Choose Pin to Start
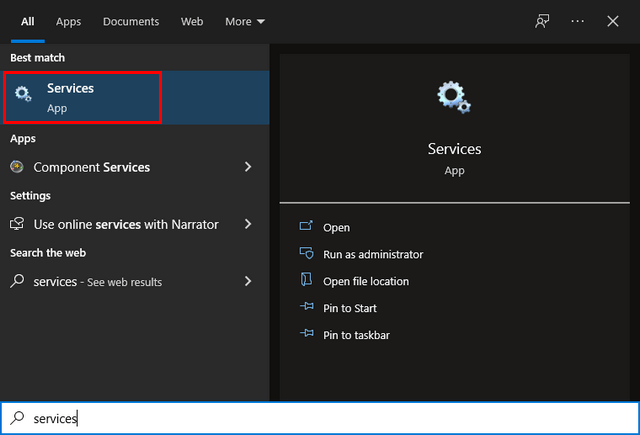640x435 pixels. (350, 308)
